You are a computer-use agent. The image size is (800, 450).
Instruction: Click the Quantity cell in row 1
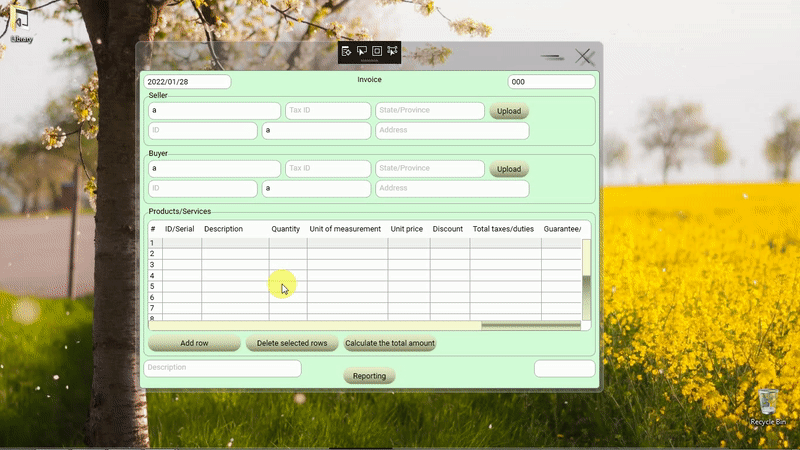288,243
